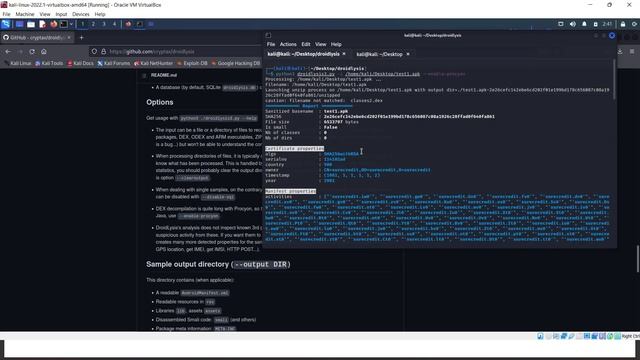This screenshot has height=360, width=640.
Task: Click the VirtualBox hard disk status icon
Action: pos(540,336)
